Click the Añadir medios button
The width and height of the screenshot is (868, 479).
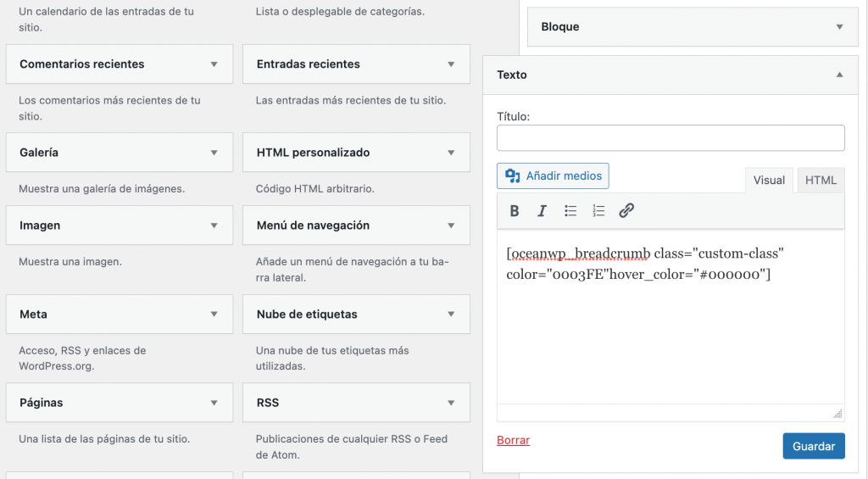coord(553,176)
